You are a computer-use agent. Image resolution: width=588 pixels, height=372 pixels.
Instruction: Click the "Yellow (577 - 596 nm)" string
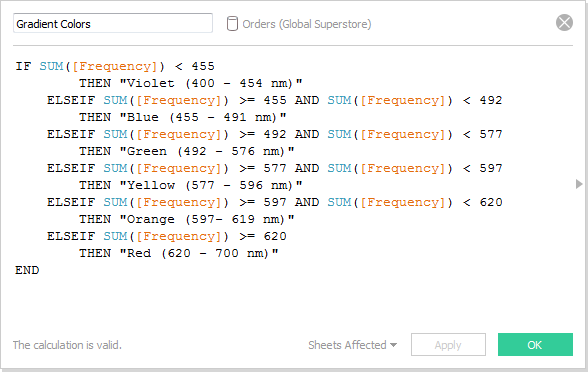coord(211,185)
